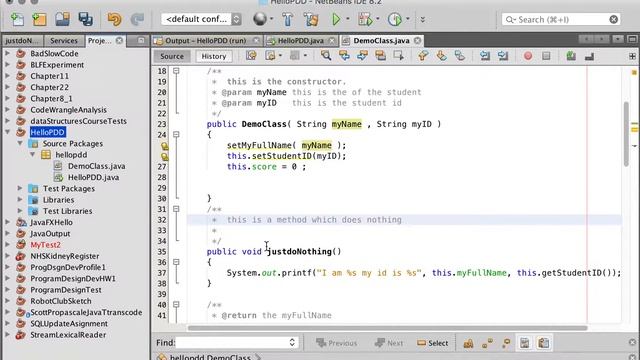Toggle Highlight Search in editor toolbar

380,56
